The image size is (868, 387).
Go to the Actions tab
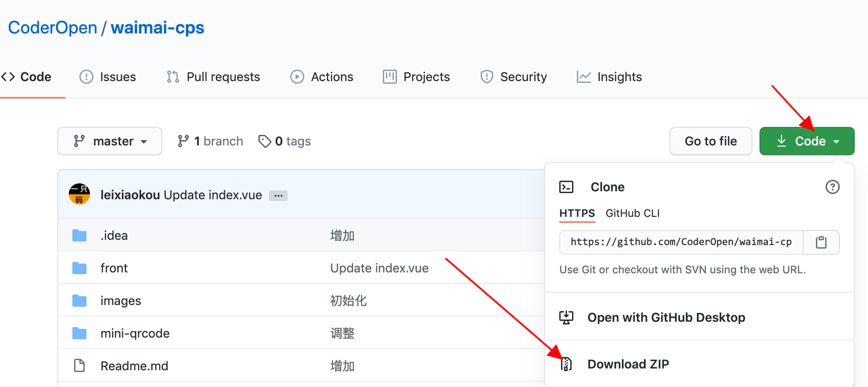pyautogui.click(x=322, y=77)
